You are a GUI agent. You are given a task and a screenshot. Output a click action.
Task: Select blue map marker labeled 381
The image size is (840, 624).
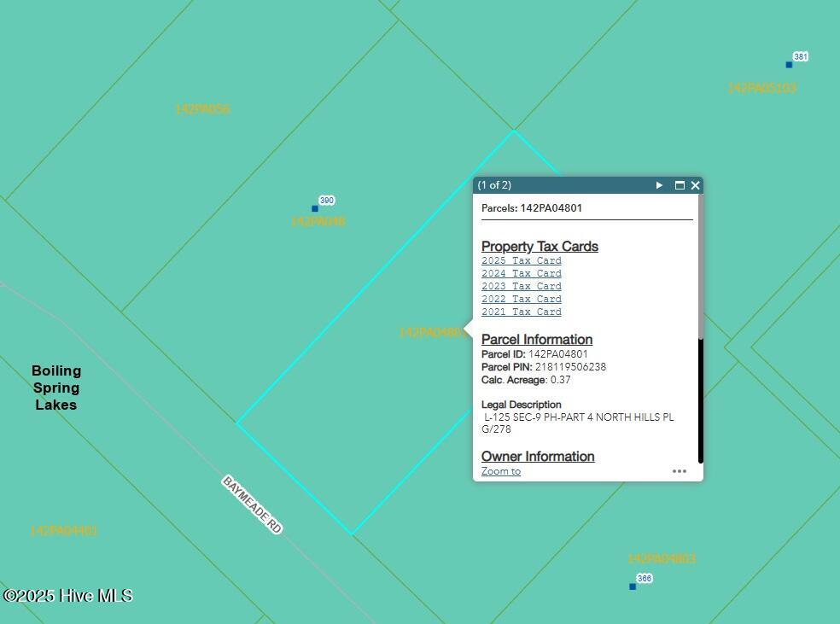[x=787, y=64]
